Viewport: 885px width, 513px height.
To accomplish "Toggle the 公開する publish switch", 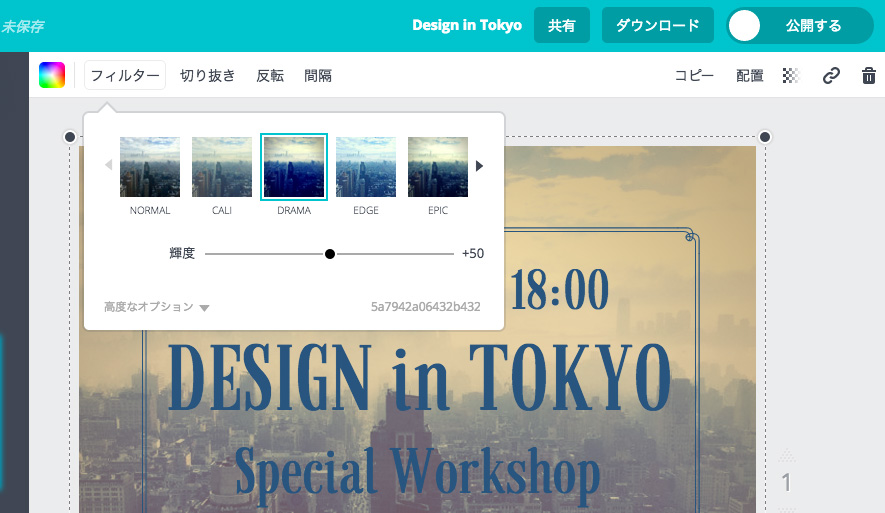I will 799,25.
